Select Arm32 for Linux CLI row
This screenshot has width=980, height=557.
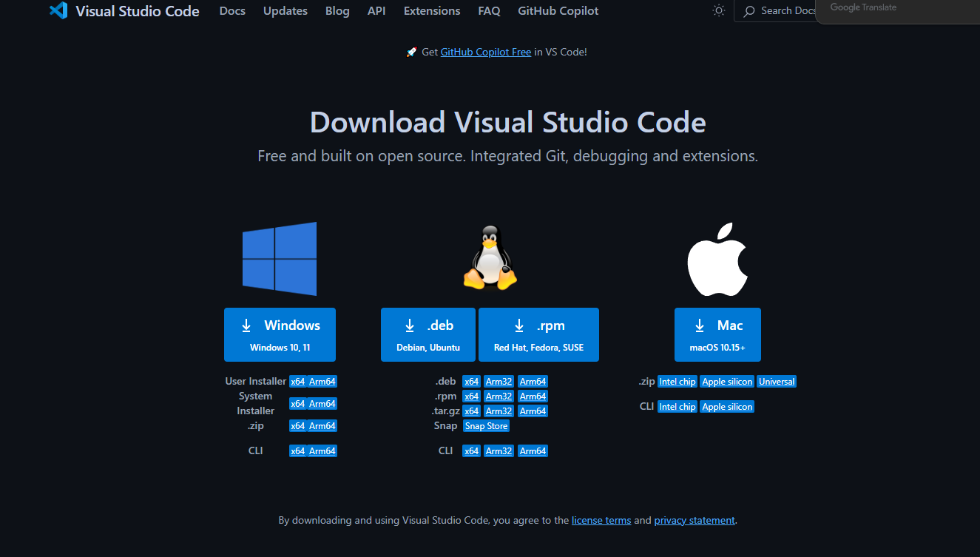[x=499, y=451]
